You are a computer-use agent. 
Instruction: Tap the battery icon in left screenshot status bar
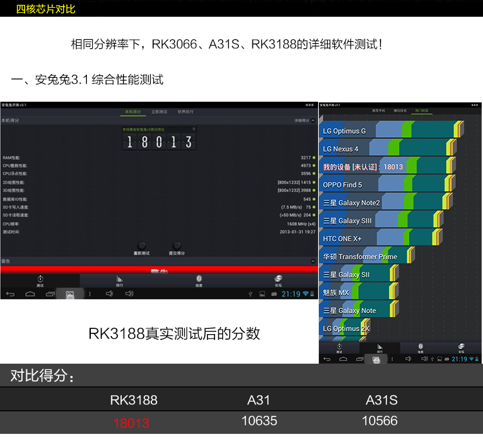pos(312,294)
